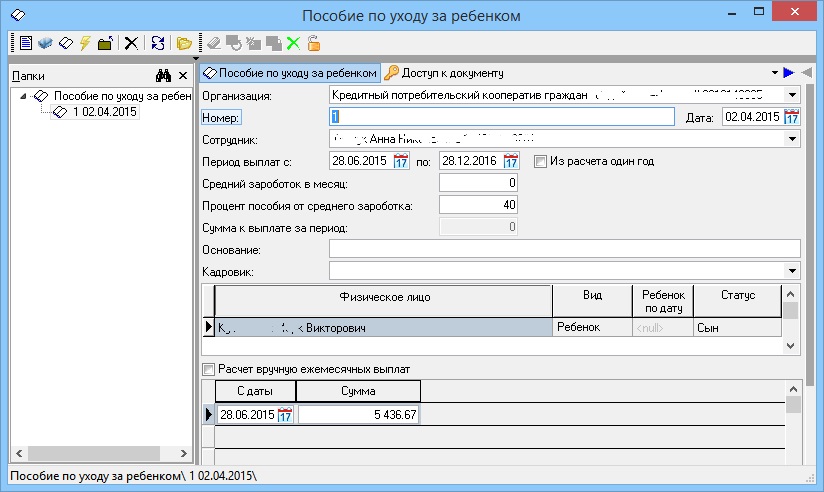The height and width of the screenshot is (492, 824).
Task: Click the blue stacked box toolbar icon
Action: coord(45,43)
